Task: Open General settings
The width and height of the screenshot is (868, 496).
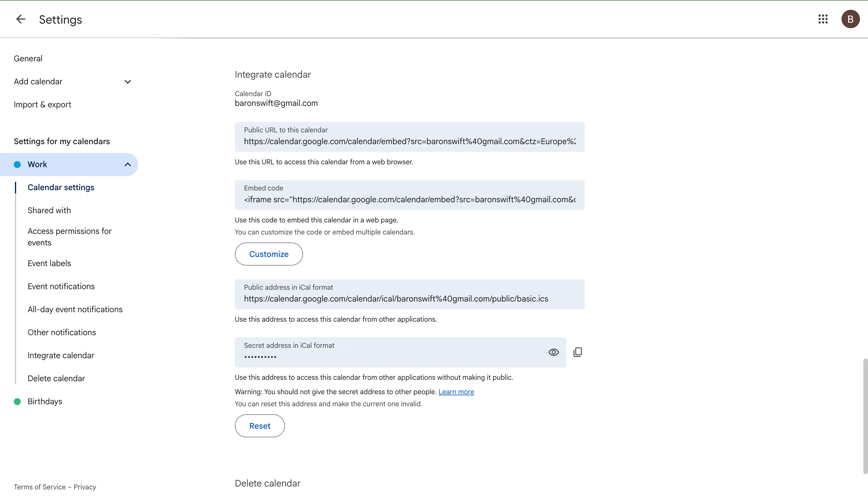Action: click(x=28, y=59)
